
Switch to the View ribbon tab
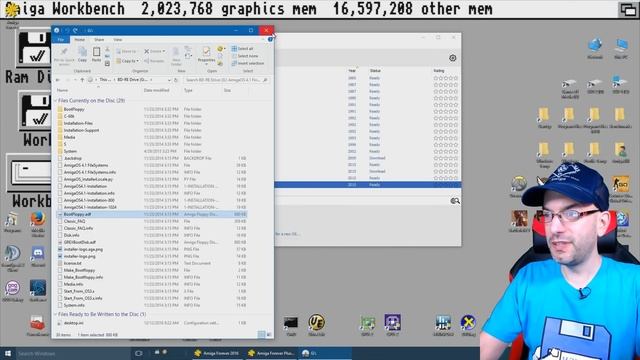(x=118, y=40)
